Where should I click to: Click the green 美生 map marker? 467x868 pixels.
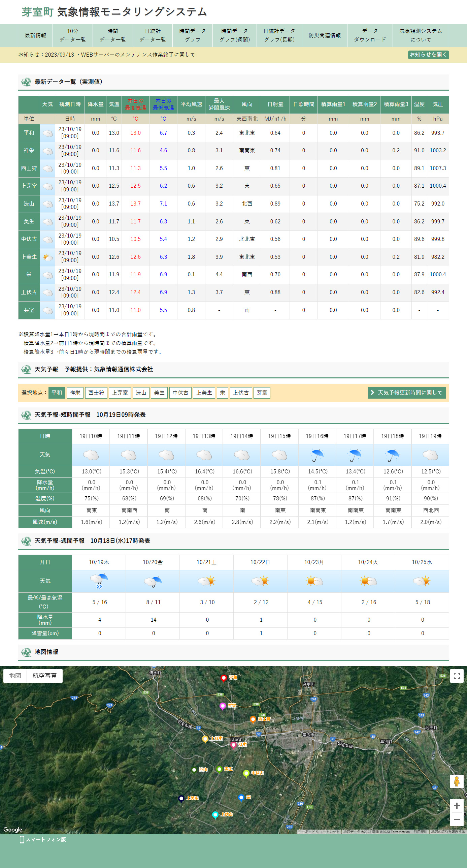220,769
